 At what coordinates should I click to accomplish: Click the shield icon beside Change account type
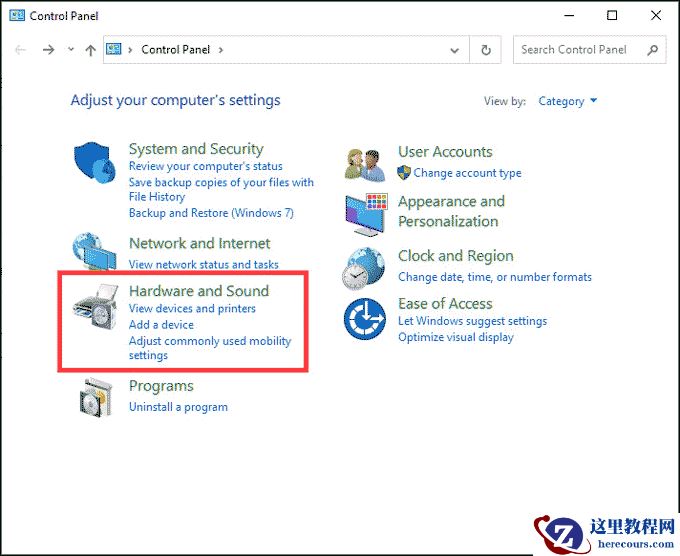point(404,173)
